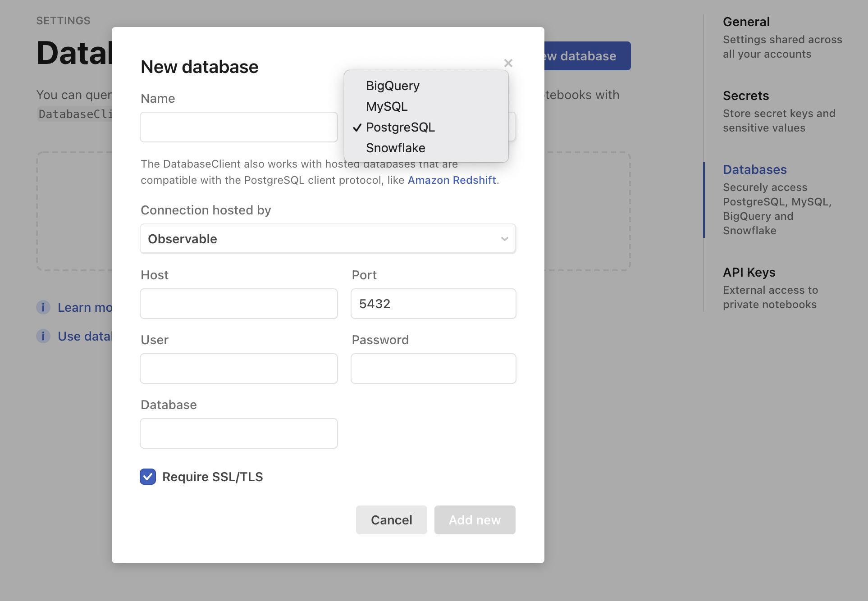The height and width of the screenshot is (601, 868).
Task: Click the Add new button
Action: click(x=475, y=519)
